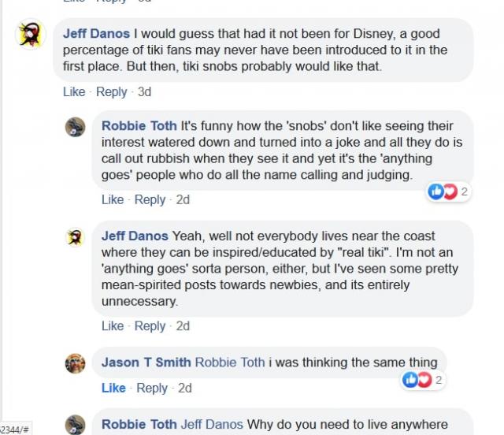The image size is (504, 435).
Task: Open Jason T Smith's profile name link
Action: coord(146,362)
